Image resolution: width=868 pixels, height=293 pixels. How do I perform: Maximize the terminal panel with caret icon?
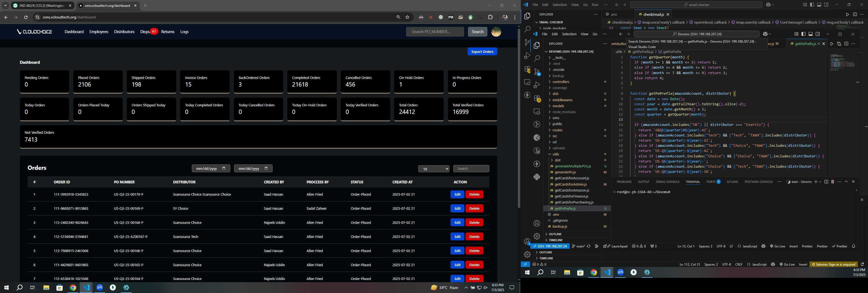[846, 182]
